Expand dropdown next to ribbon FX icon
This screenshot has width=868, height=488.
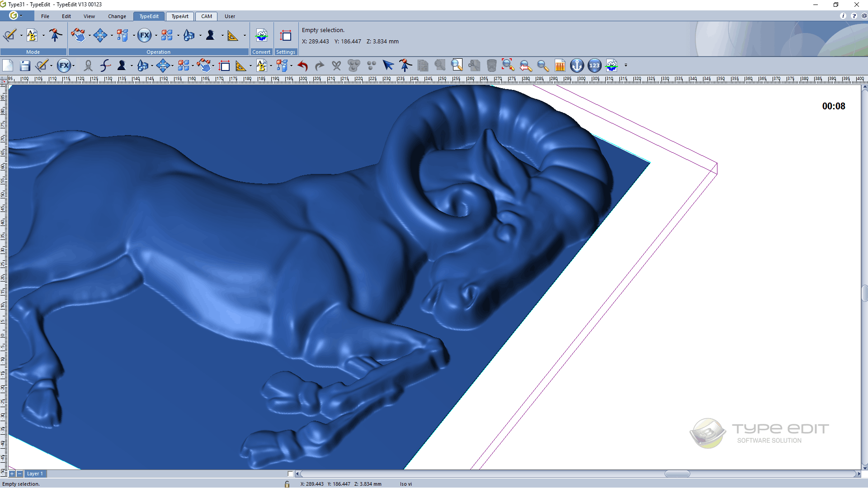156,36
